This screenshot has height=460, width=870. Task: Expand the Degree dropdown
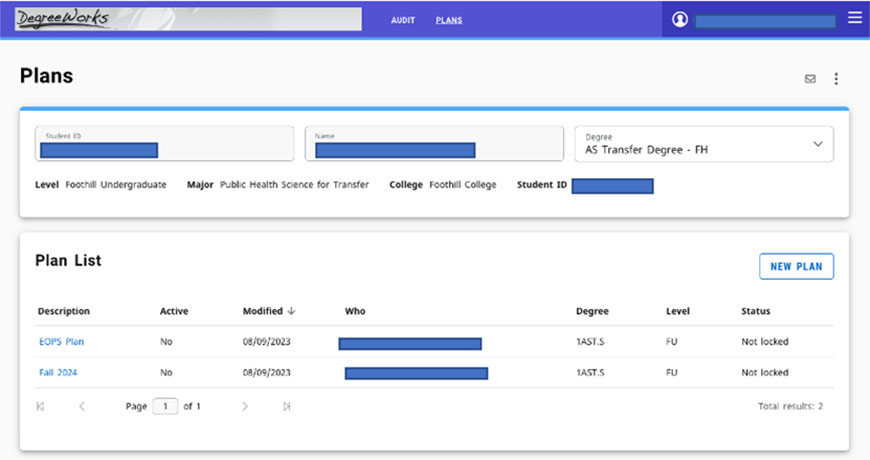tap(817, 144)
